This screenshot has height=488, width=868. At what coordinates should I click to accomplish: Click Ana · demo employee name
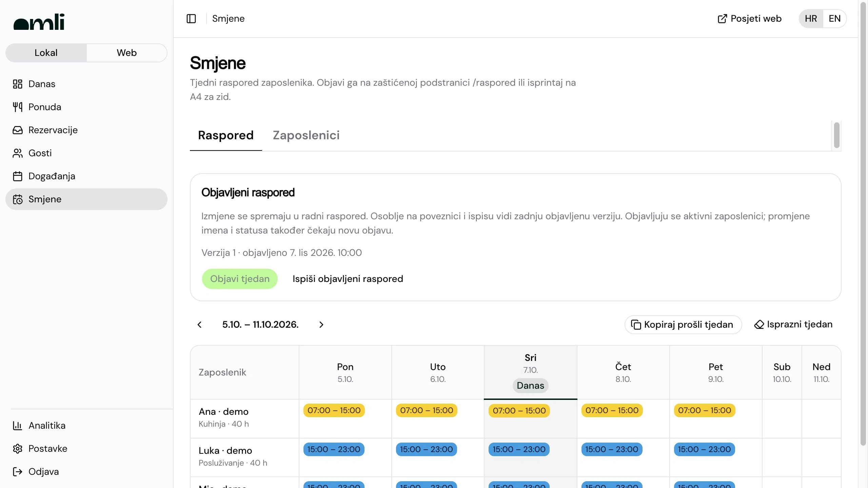tap(223, 412)
